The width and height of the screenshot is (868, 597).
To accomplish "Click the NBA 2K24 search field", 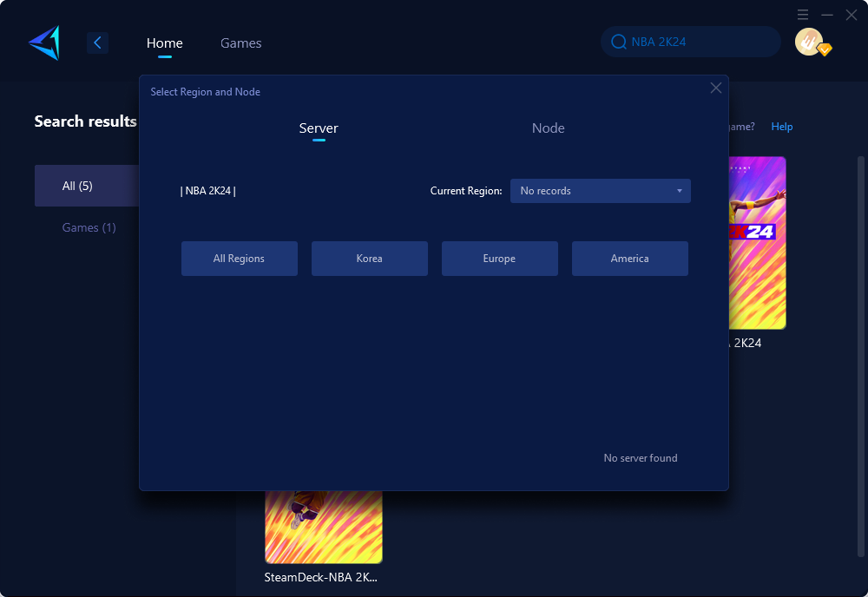I will tap(690, 42).
